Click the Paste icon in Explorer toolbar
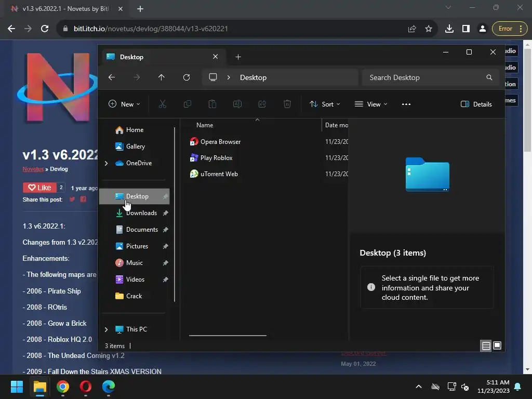The width and height of the screenshot is (532, 399). (x=212, y=104)
